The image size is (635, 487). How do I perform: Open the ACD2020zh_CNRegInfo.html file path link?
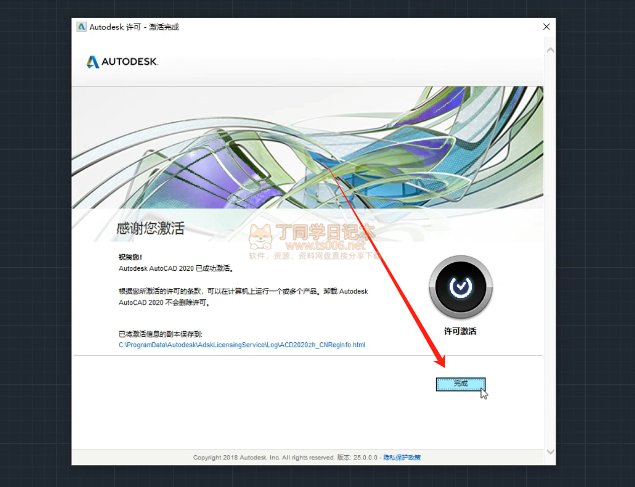point(242,345)
